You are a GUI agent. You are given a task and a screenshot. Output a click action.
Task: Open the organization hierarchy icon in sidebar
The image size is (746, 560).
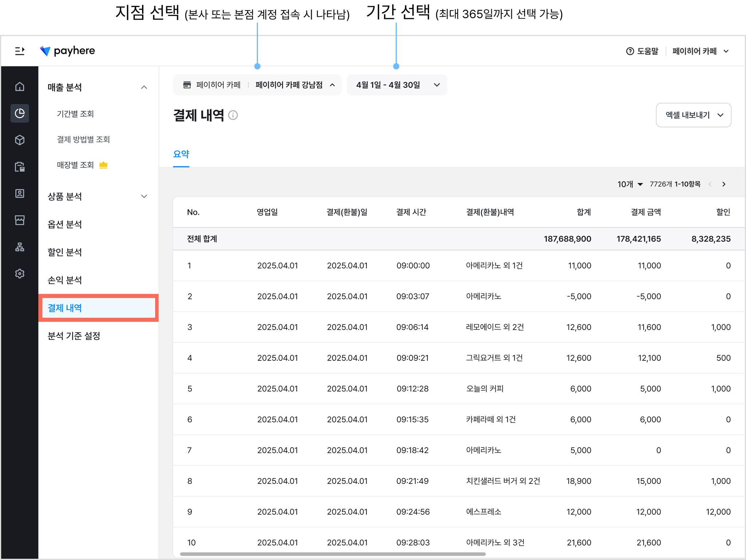coord(20,247)
